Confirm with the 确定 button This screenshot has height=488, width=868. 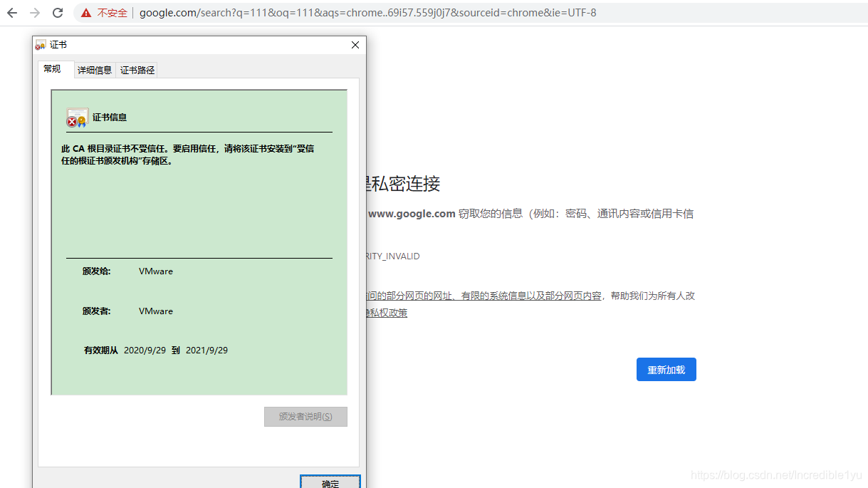(x=330, y=482)
